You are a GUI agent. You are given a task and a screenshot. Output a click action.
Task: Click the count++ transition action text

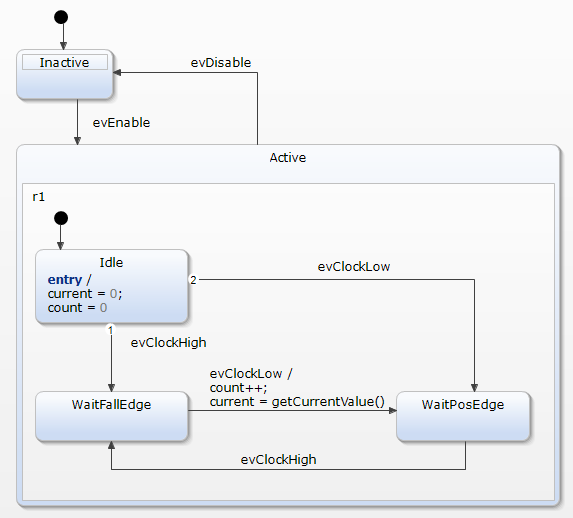[x=239, y=388]
